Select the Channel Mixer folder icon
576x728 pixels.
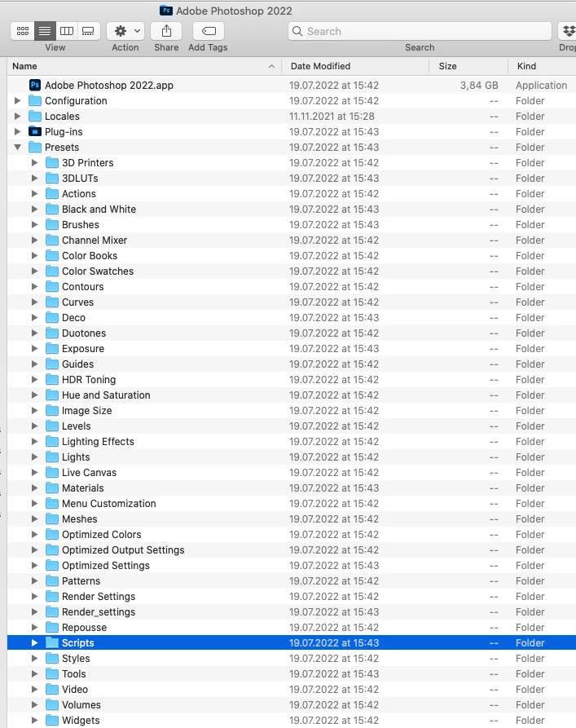52,240
